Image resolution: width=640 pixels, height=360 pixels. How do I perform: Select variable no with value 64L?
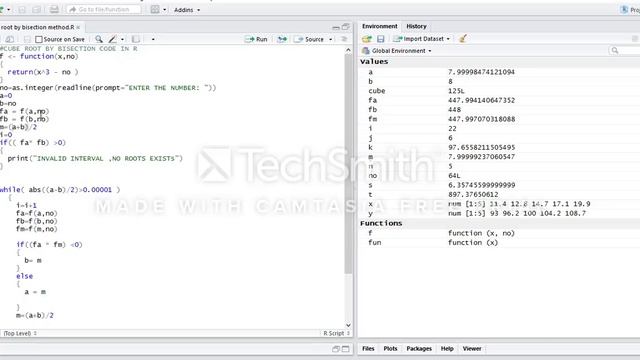click(499, 176)
